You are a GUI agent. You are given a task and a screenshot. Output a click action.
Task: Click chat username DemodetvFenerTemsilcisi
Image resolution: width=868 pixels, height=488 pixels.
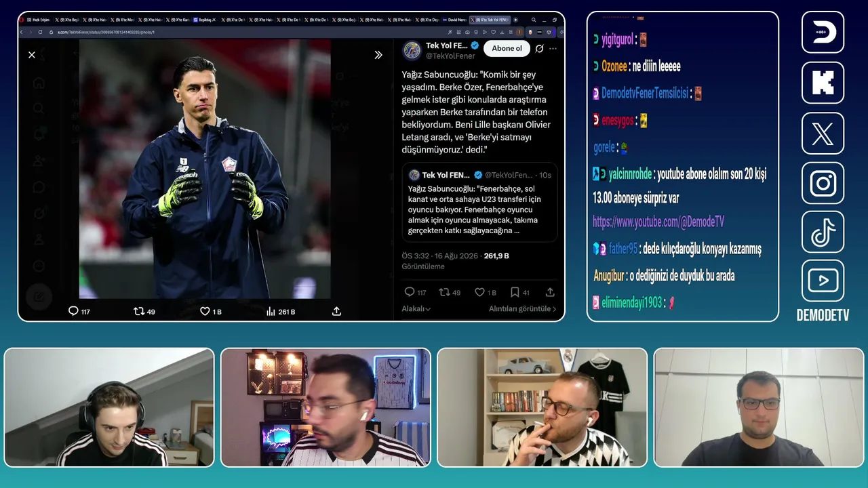point(645,94)
